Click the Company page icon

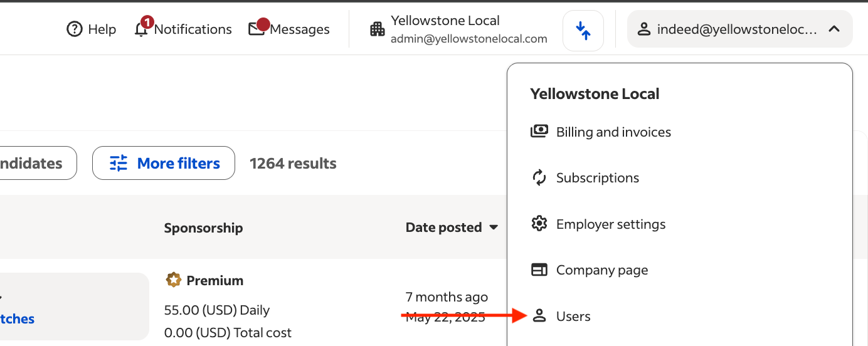tap(539, 270)
